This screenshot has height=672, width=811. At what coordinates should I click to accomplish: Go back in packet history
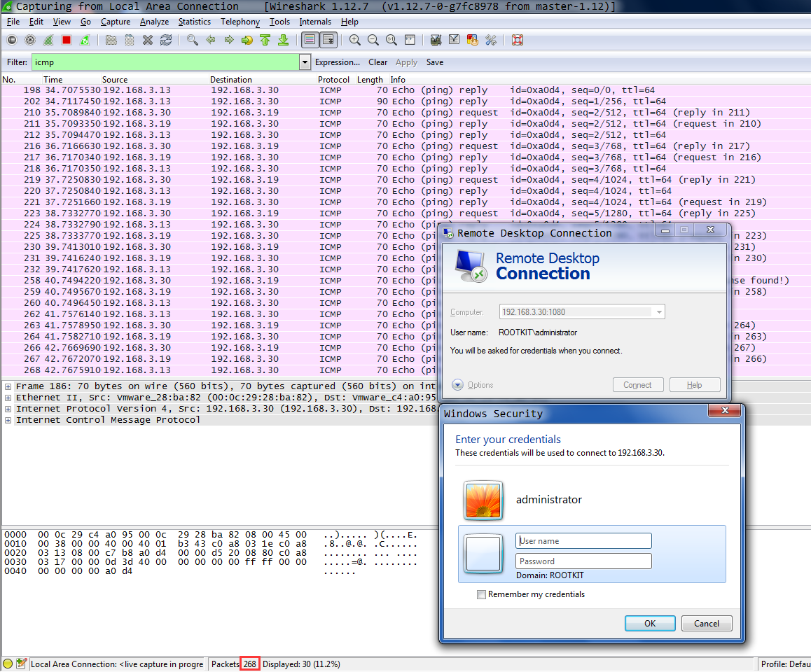tap(211, 40)
